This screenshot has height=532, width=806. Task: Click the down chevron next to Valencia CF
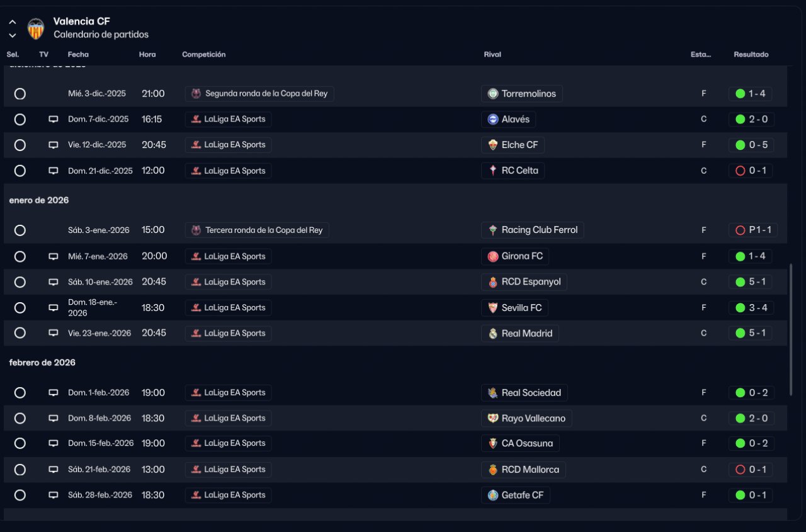(x=13, y=35)
